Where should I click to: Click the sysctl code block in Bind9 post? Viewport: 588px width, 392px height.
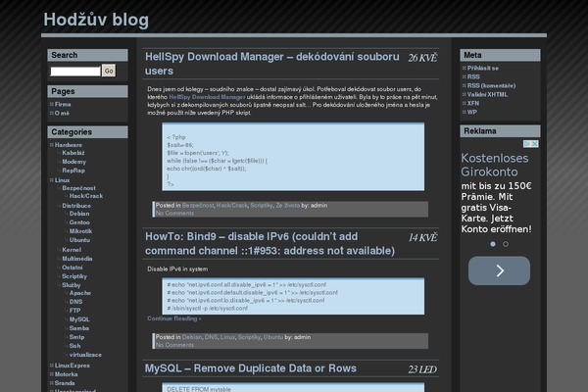tap(293, 296)
